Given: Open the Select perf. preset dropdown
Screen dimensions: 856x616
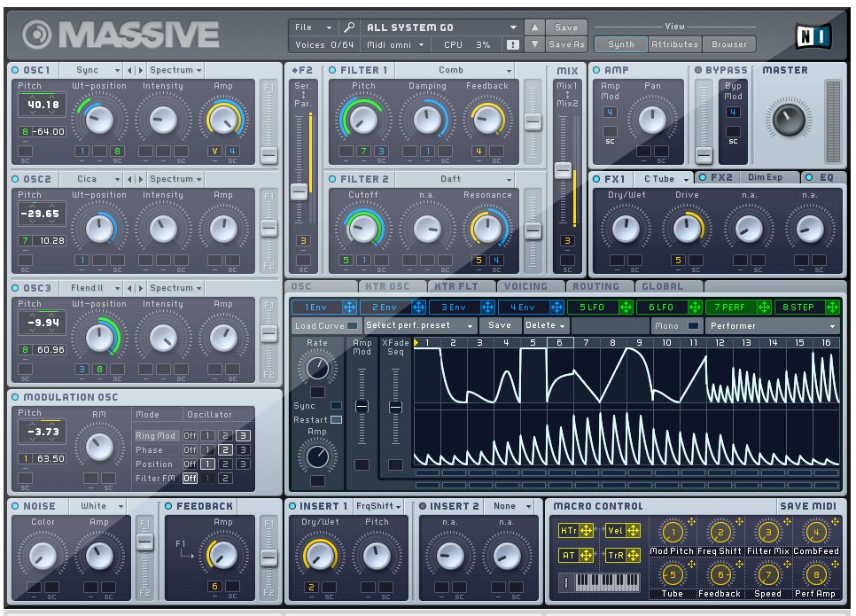Looking at the screenshot, I should click(x=419, y=325).
